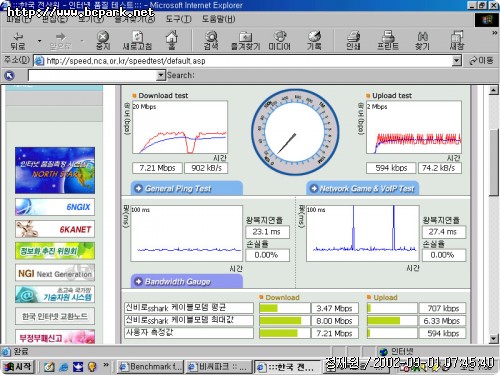The image size is (500, 375).
Task: Click the 3.47 Mbps average download bar
Action: coord(269,308)
